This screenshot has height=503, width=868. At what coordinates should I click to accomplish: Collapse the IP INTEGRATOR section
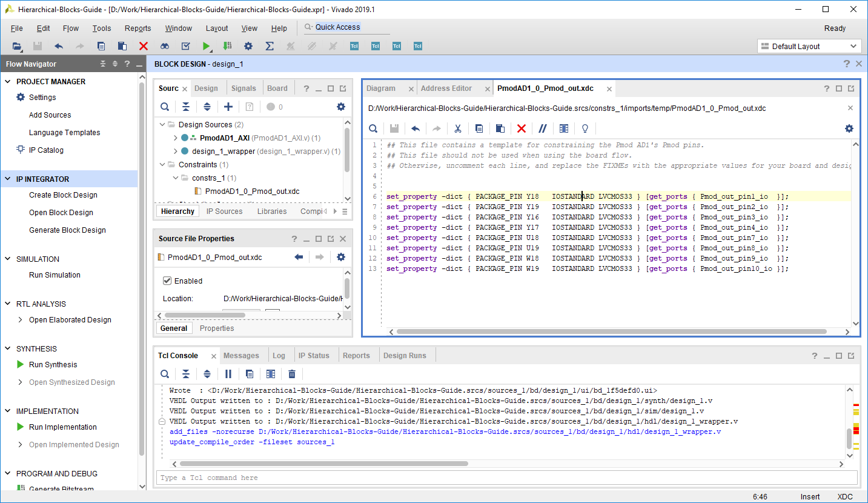pyautogui.click(x=8, y=179)
